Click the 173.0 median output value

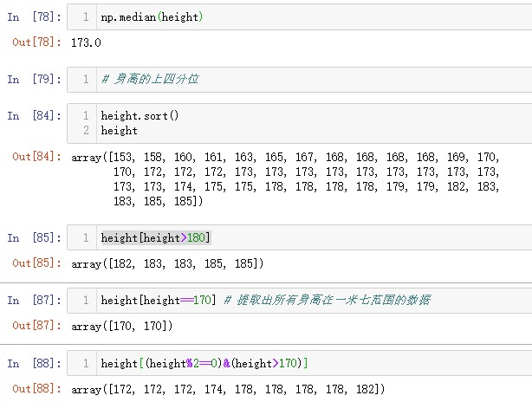87,42
